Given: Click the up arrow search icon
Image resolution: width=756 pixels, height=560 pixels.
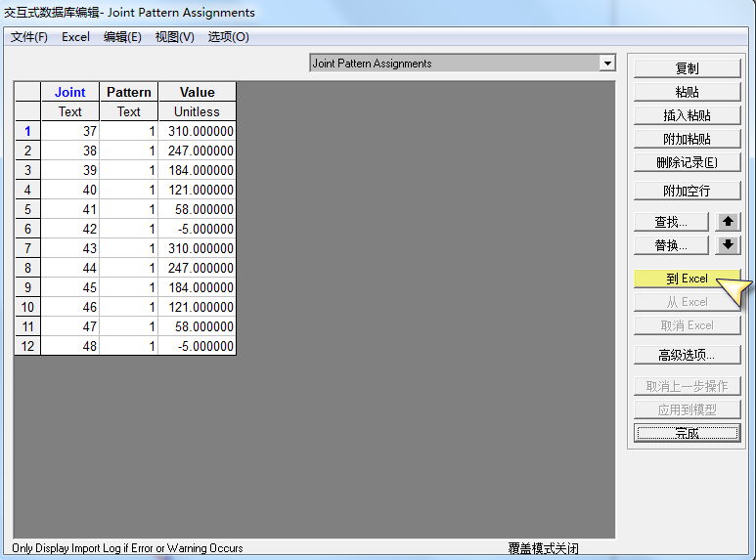Looking at the screenshot, I should click(728, 222).
